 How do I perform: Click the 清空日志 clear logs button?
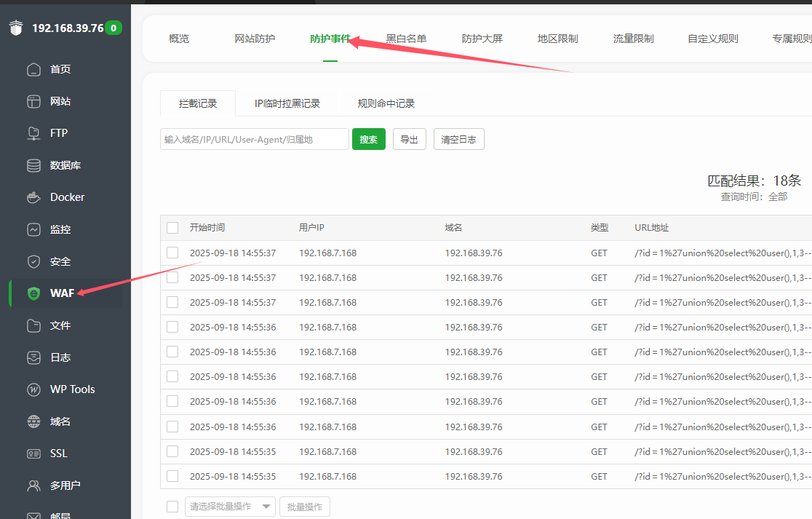(x=458, y=139)
